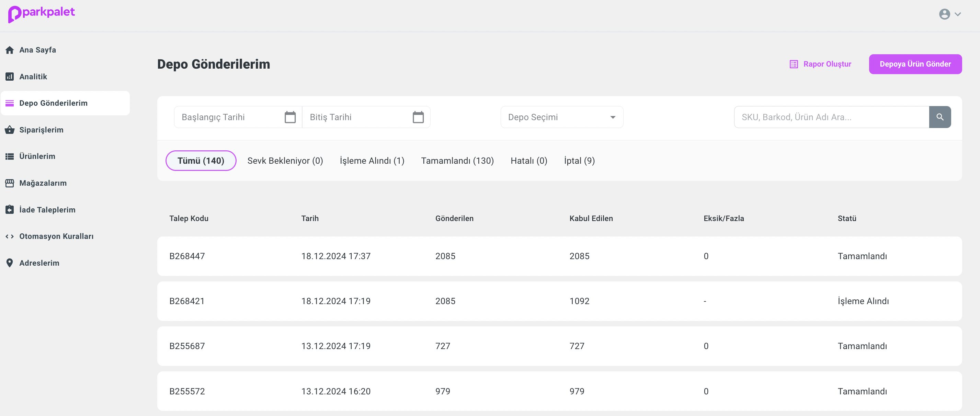
Task: Click the Bitiş Tarihi date field
Action: tap(366, 117)
